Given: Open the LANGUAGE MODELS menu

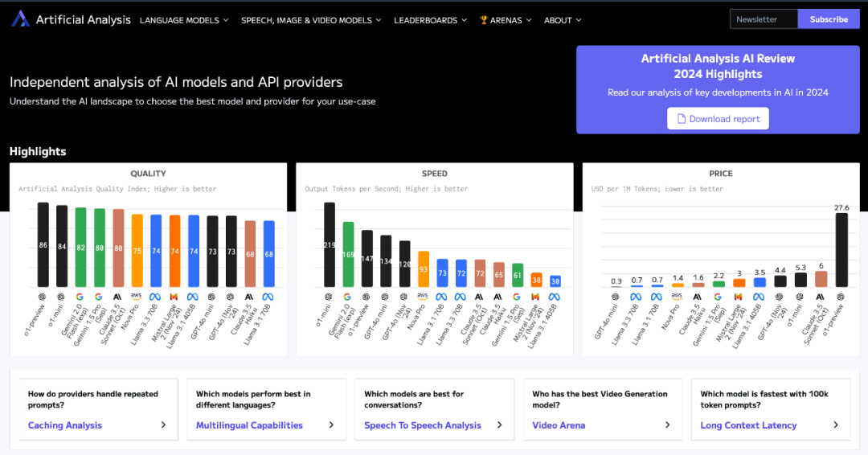Looking at the screenshot, I should click(184, 20).
